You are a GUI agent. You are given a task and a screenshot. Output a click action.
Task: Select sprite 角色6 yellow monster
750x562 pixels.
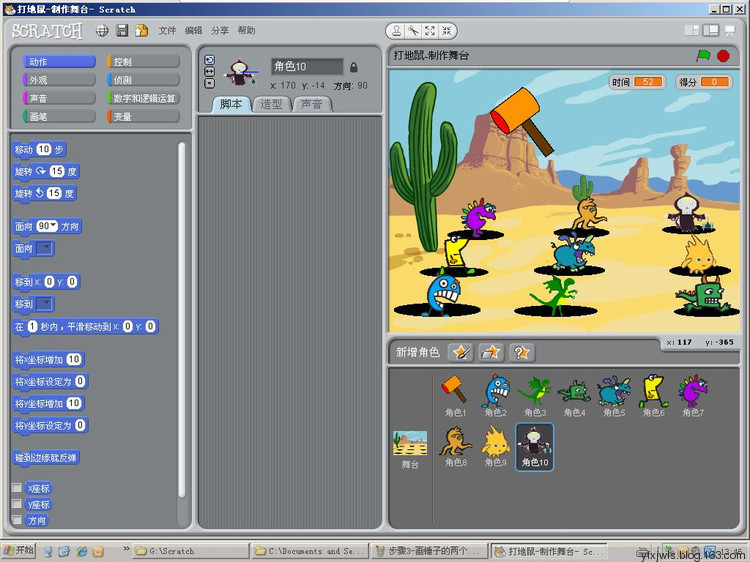pyautogui.click(x=653, y=396)
